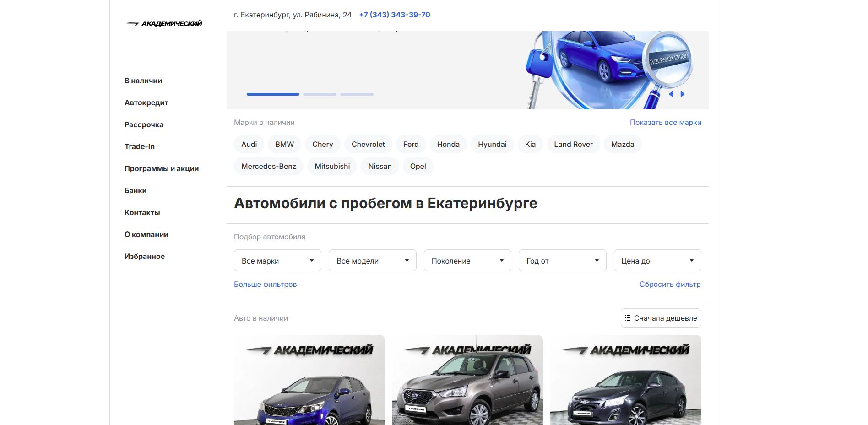Select the Hyundai brand chip
Image resolution: width=868 pixels, height=425 pixels.
coord(492,144)
